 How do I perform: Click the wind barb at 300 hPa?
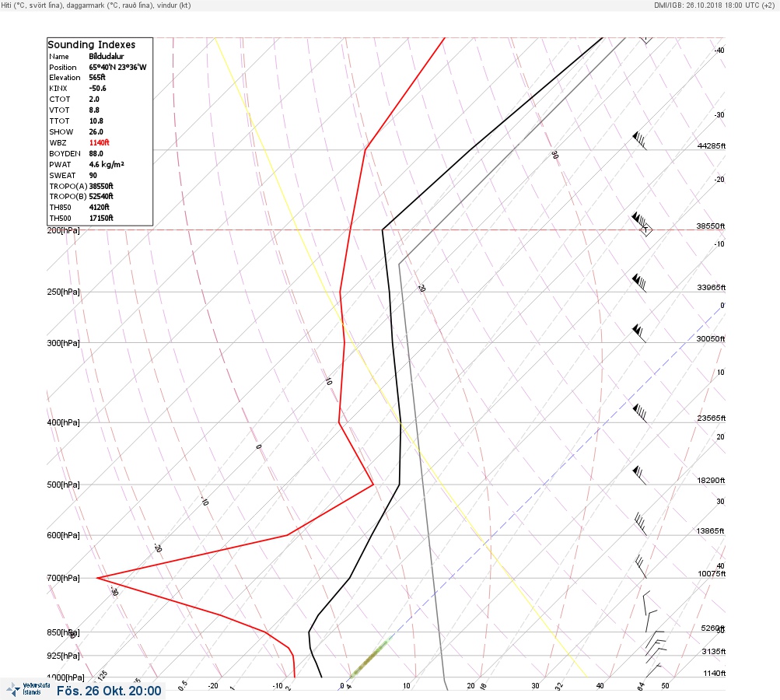(x=639, y=334)
